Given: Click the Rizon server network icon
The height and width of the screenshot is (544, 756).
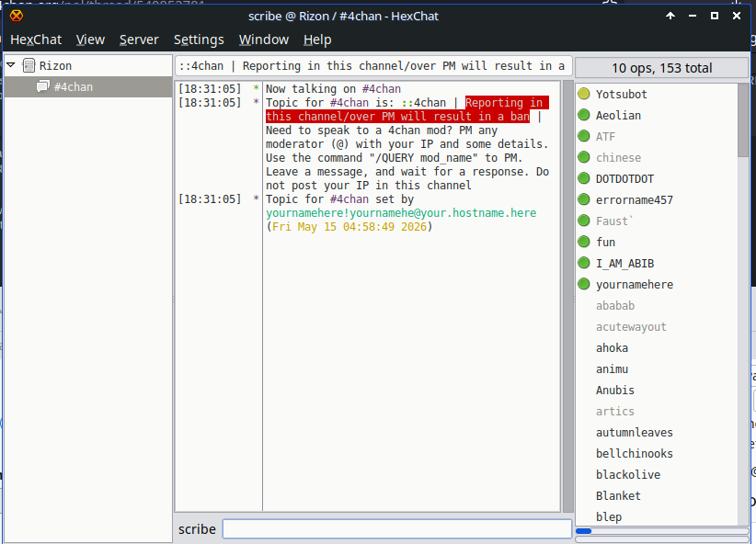Looking at the screenshot, I should coord(29,65).
